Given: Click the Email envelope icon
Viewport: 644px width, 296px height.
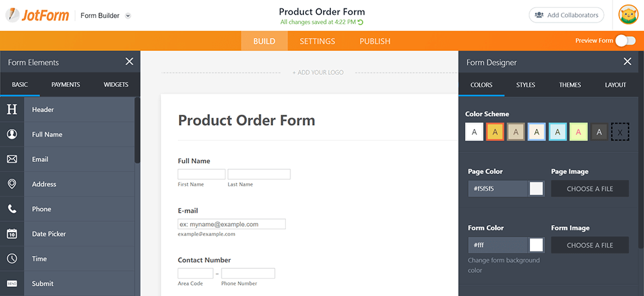Looking at the screenshot, I should click(x=12, y=159).
